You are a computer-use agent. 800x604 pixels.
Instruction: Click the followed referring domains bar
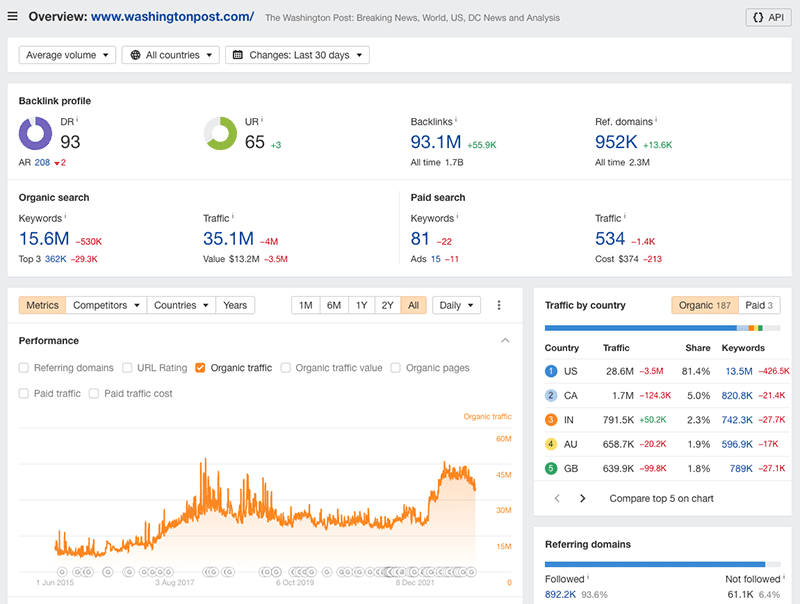[655, 564]
